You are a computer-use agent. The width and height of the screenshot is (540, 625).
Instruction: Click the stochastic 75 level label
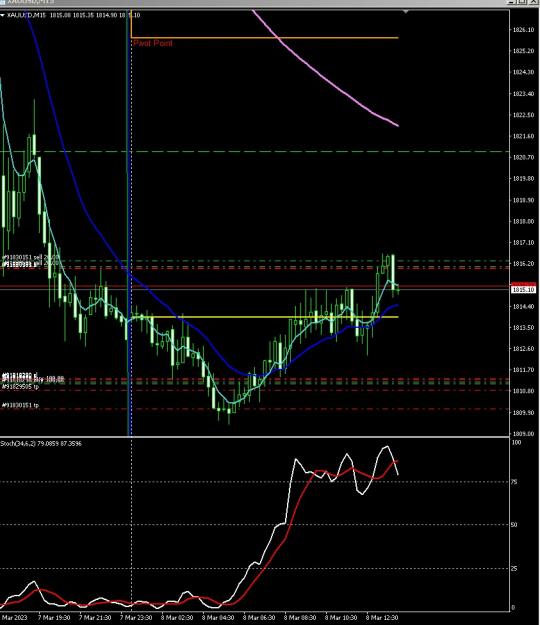(x=514, y=482)
